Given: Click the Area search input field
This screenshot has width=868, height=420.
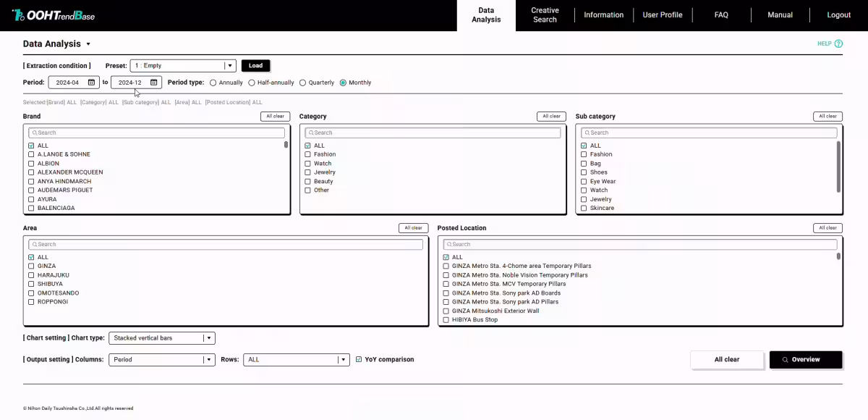Looking at the screenshot, I should pyautogui.click(x=226, y=245).
